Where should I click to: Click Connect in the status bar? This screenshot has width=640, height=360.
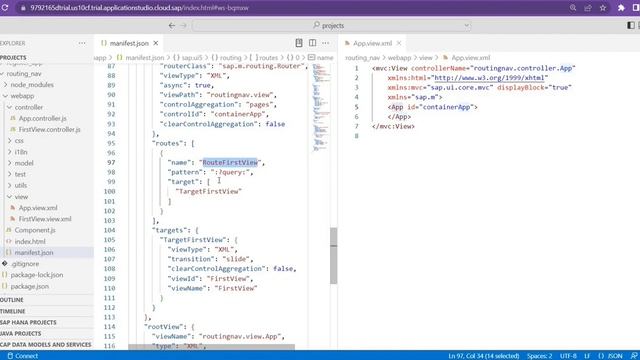click(23, 356)
